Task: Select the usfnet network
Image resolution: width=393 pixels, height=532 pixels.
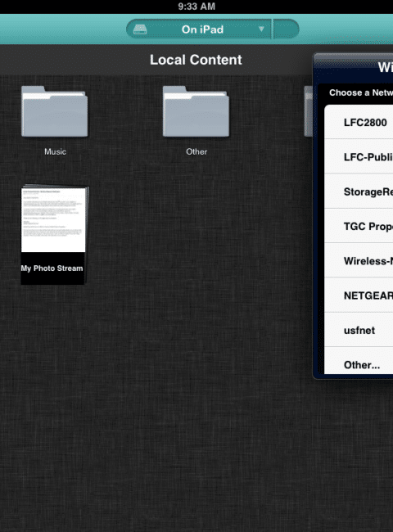Action: 359,330
